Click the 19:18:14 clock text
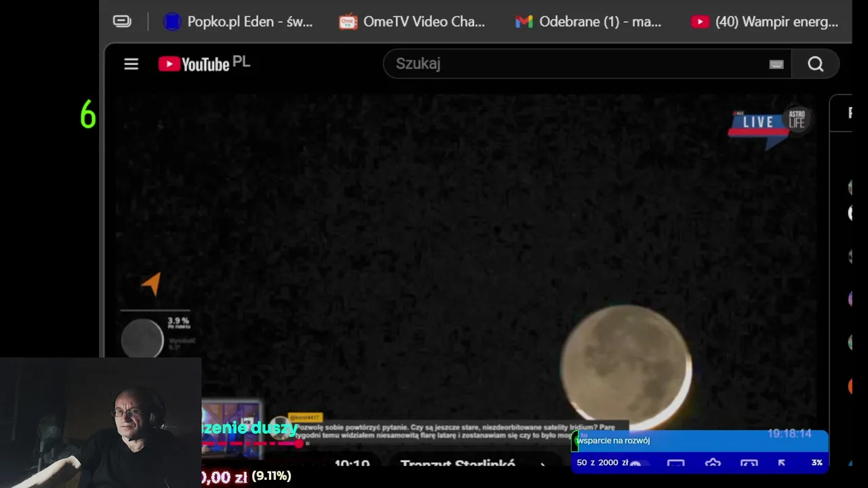This screenshot has height=488, width=868. coord(789,433)
